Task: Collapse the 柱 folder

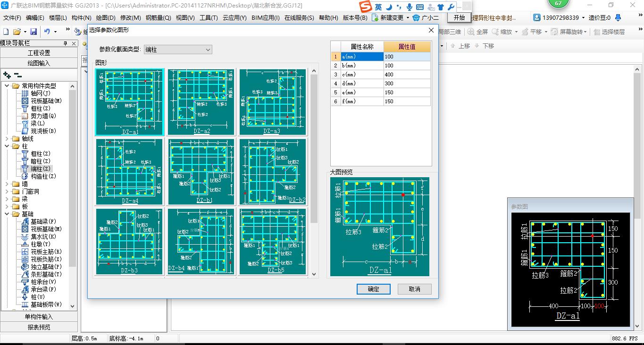Action: pos(7,146)
